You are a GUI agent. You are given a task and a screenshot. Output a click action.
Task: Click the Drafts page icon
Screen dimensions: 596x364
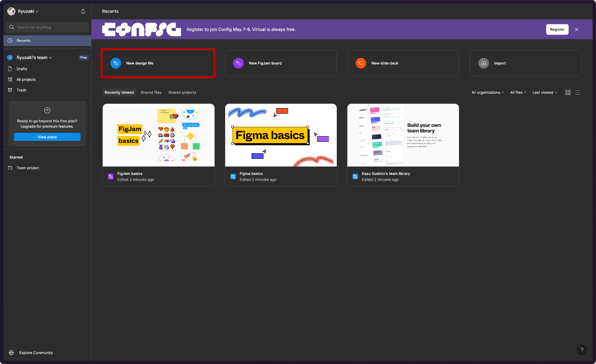pos(10,69)
